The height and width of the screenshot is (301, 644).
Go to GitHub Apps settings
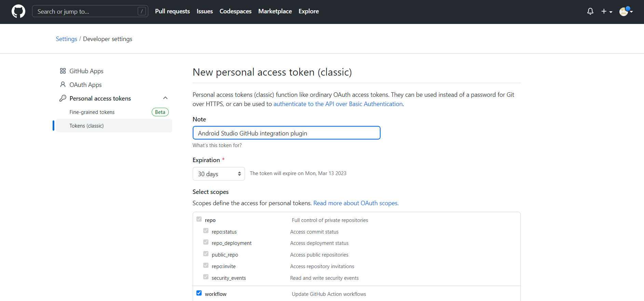[86, 71]
